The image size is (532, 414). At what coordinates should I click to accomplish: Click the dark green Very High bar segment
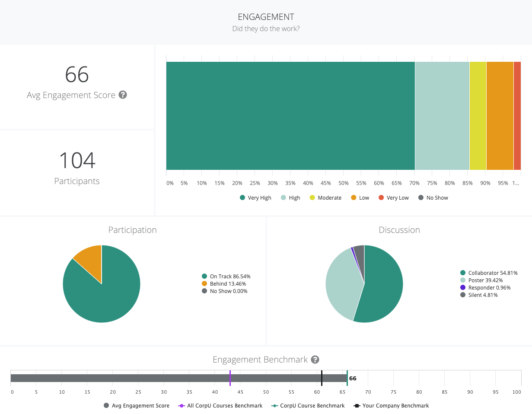coord(290,116)
